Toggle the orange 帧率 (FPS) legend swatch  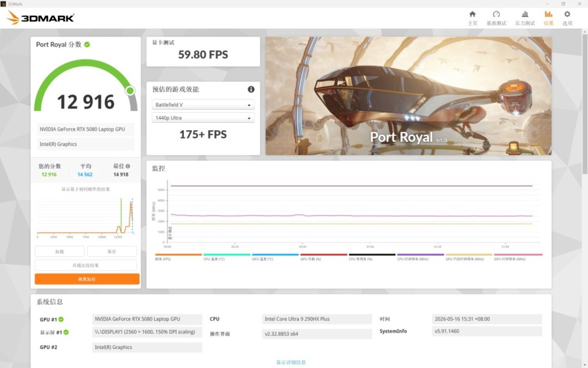[178, 255]
